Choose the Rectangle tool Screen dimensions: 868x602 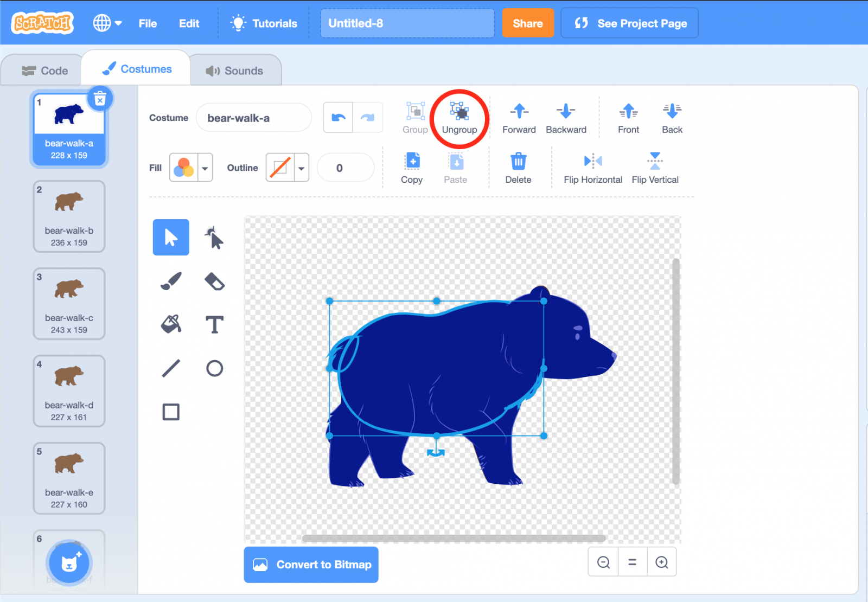click(170, 412)
